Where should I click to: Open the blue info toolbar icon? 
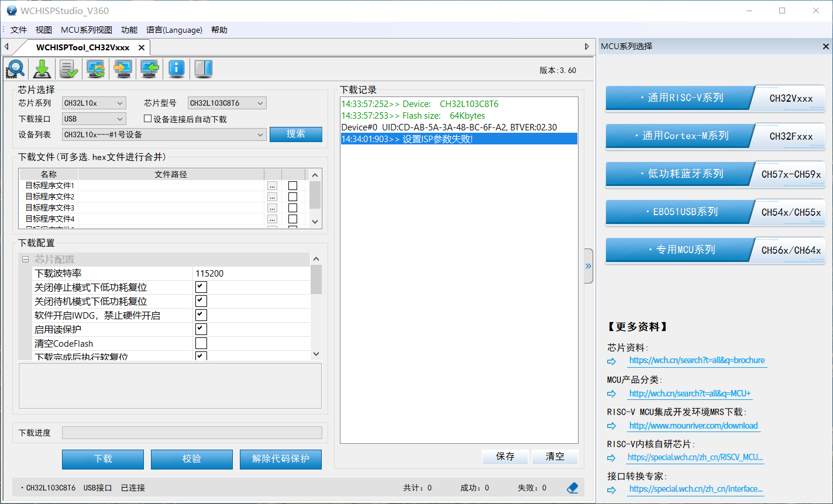(x=177, y=69)
